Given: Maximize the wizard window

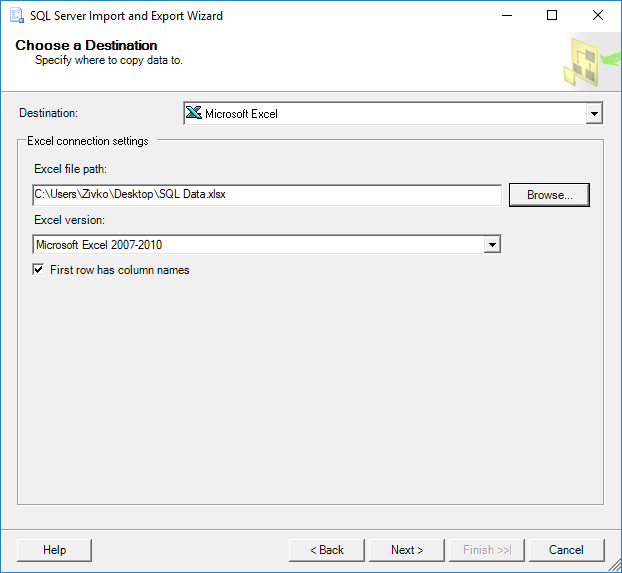Looking at the screenshot, I should coord(552,15).
